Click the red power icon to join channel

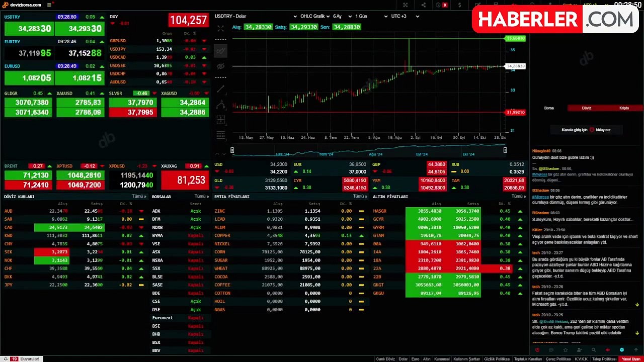[592, 130]
